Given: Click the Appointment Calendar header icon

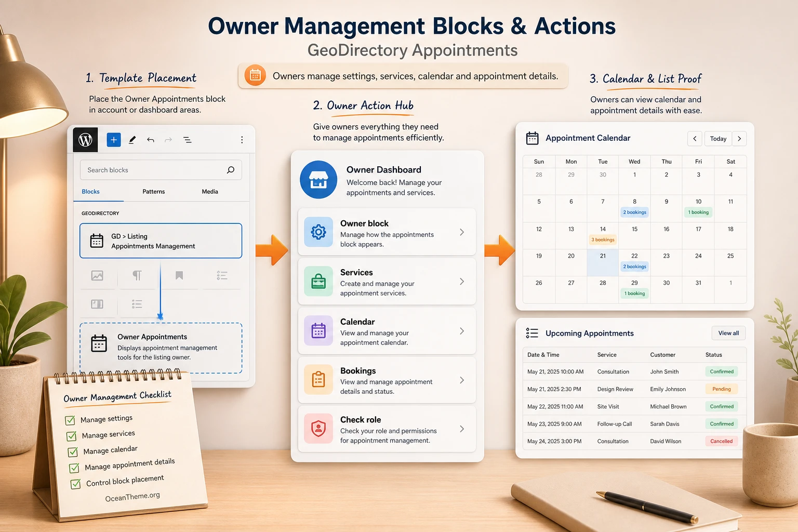Looking at the screenshot, I should (533, 138).
